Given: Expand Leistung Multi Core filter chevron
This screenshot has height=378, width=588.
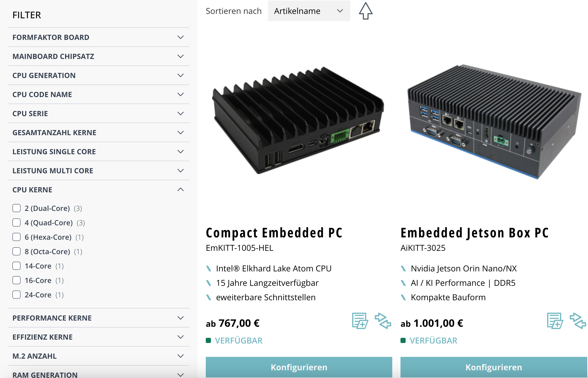Looking at the screenshot, I should tap(181, 171).
